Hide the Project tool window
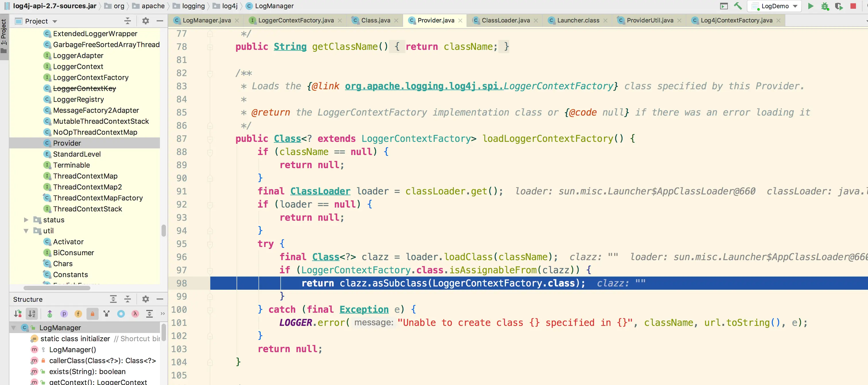This screenshot has width=868, height=385. [160, 21]
